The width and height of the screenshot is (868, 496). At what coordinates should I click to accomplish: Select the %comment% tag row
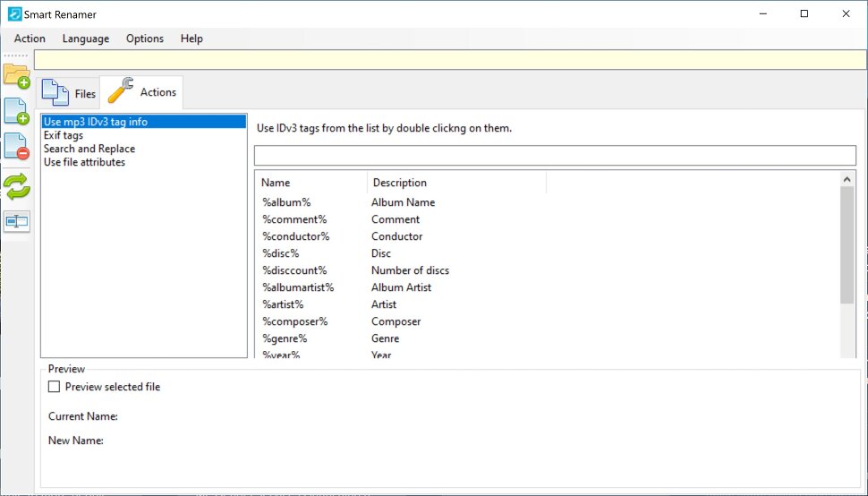pyautogui.click(x=547, y=219)
